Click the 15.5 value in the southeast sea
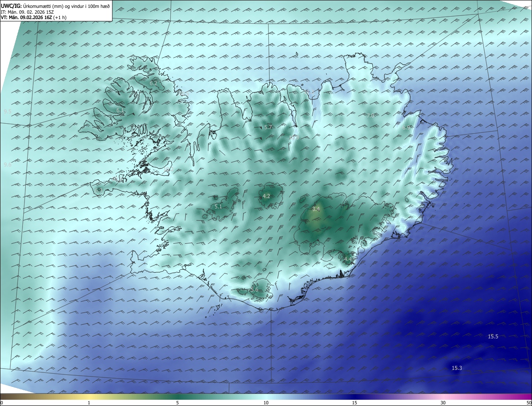This screenshot has height=406, width=532. click(493, 337)
